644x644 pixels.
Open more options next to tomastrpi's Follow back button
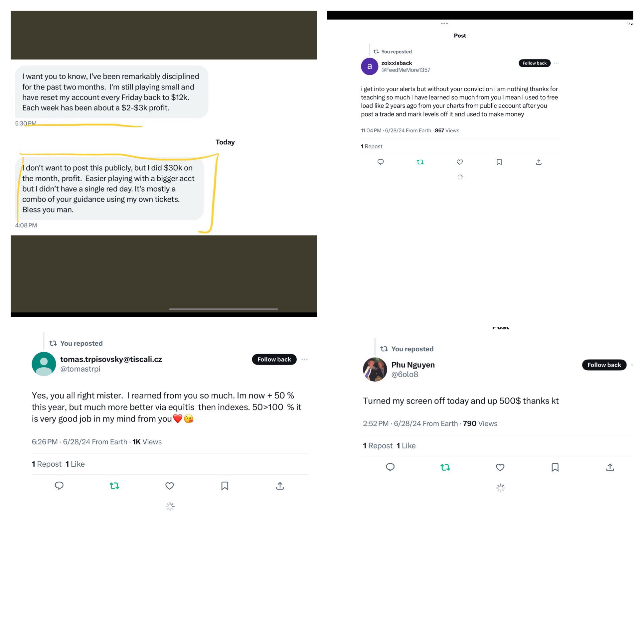click(x=304, y=359)
